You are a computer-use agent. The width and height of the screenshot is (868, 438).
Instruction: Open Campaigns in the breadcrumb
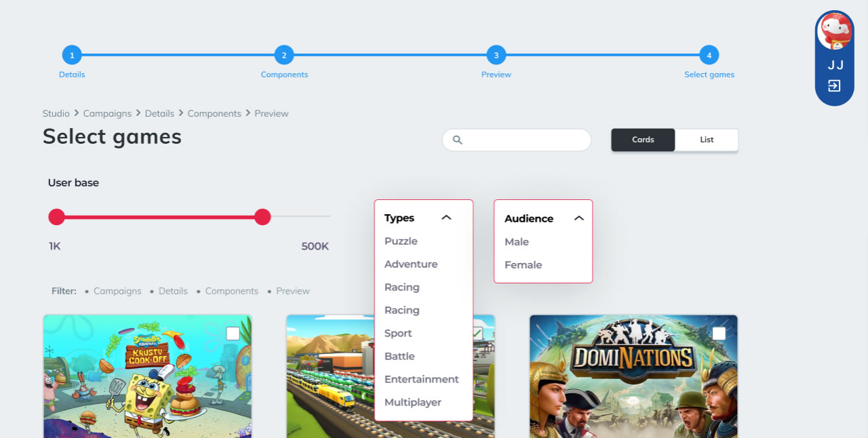(x=108, y=113)
